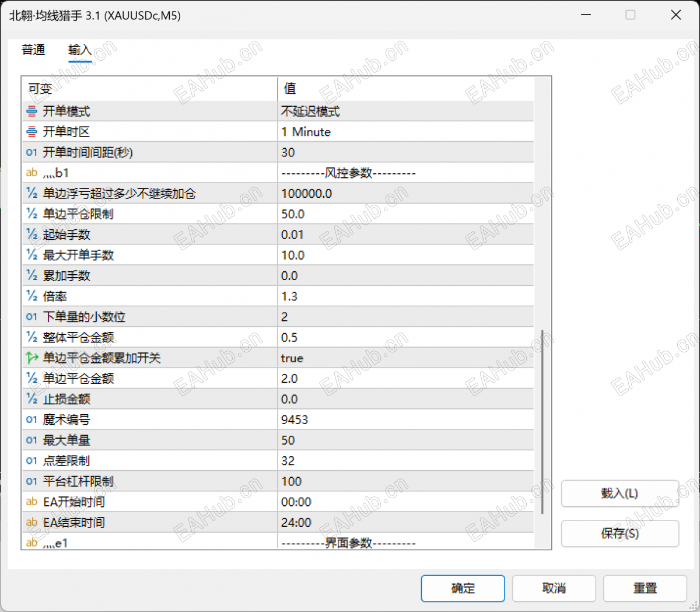The width and height of the screenshot is (700, 612).
Task: Click the enum icon beside 开单模式
Action: coord(32,111)
